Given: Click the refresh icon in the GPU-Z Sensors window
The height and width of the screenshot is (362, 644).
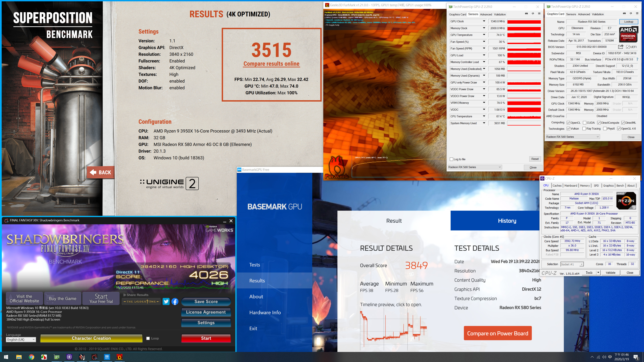Looking at the screenshot, I should 533,14.
